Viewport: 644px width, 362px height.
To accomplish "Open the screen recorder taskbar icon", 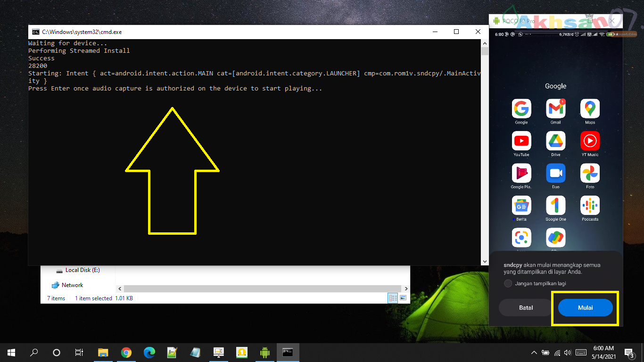I will point(218,353).
